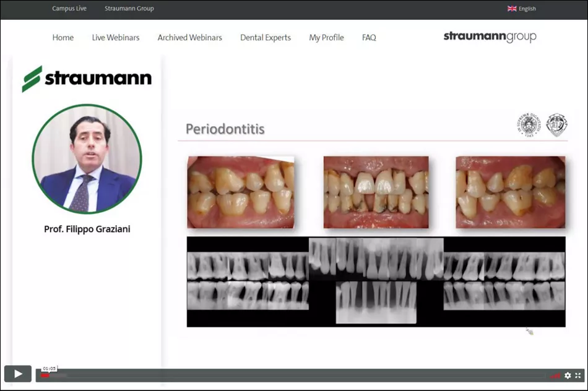Open Live Webinars menu item

click(116, 38)
